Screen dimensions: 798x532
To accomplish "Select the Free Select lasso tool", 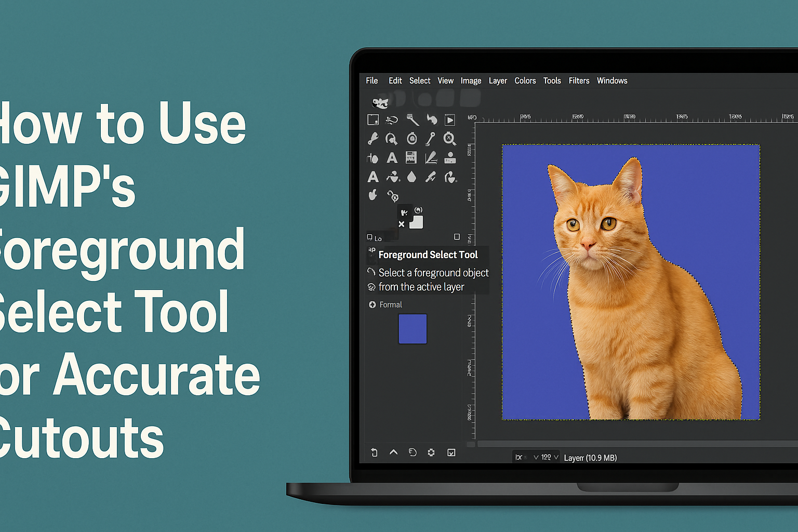I will (x=392, y=120).
